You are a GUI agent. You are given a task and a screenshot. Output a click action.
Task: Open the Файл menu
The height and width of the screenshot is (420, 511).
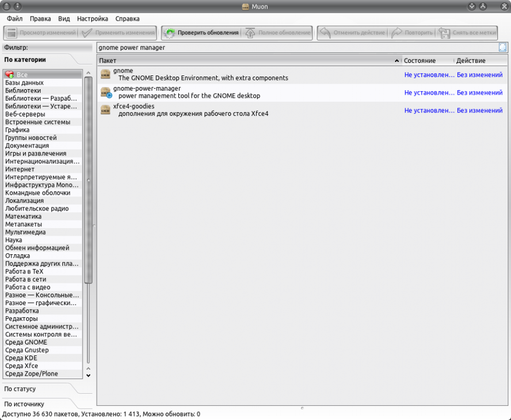tap(15, 19)
